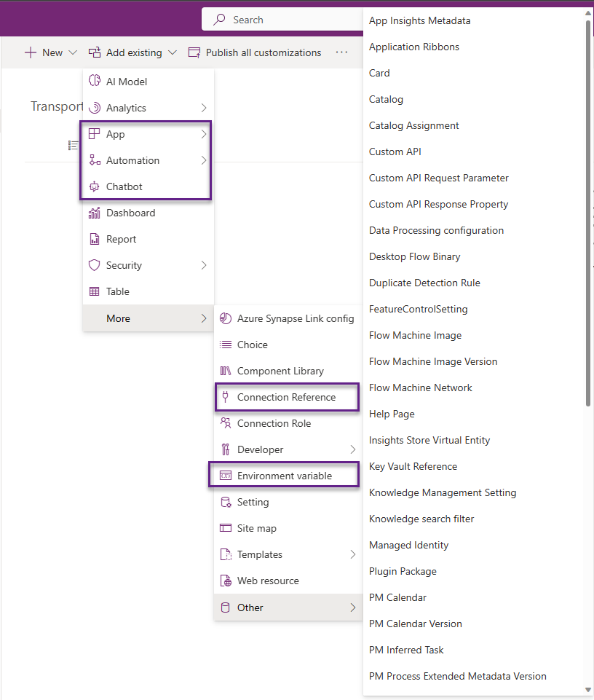Select Data Processing configuration
The height and width of the screenshot is (700, 594).
(x=474, y=230)
